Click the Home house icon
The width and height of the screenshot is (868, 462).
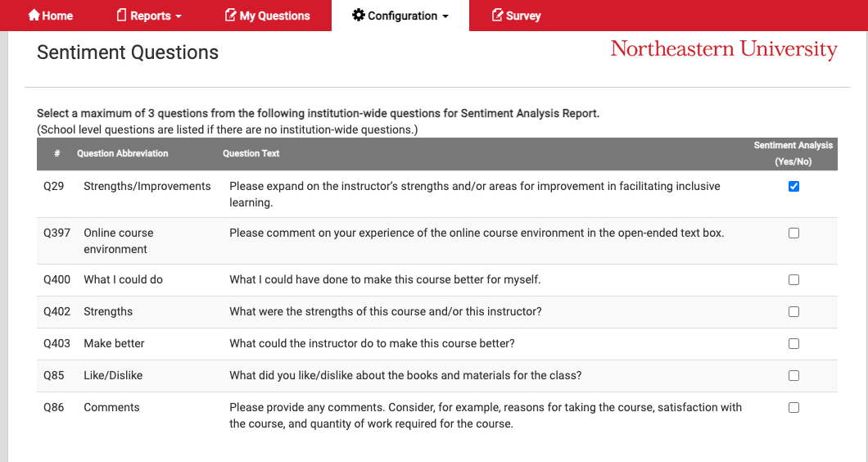click(x=34, y=15)
